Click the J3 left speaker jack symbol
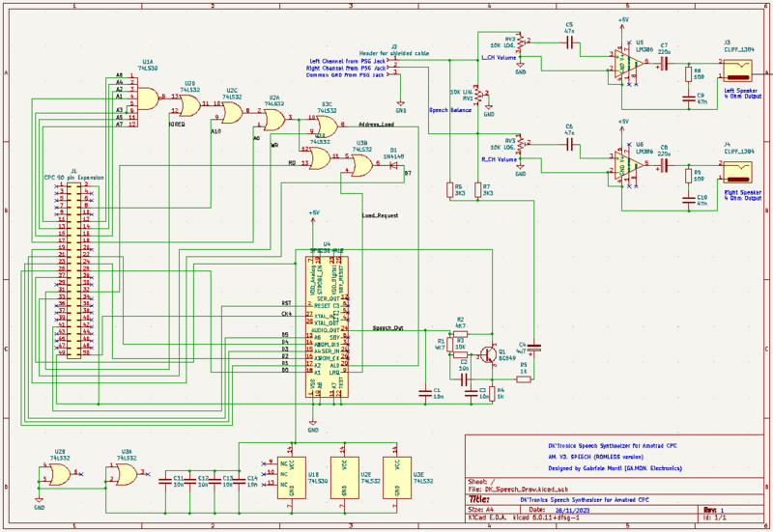Image resolution: width=773 pixels, height=532 pixels. tap(738, 70)
